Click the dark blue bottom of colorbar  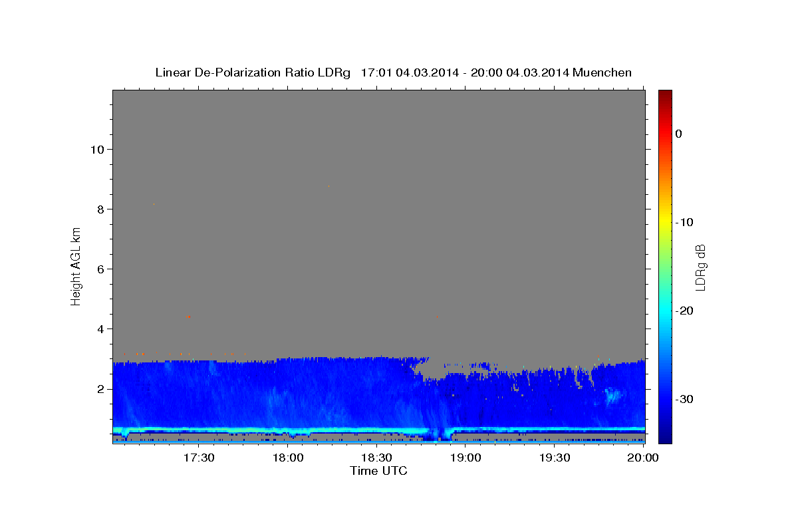point(665,436)
